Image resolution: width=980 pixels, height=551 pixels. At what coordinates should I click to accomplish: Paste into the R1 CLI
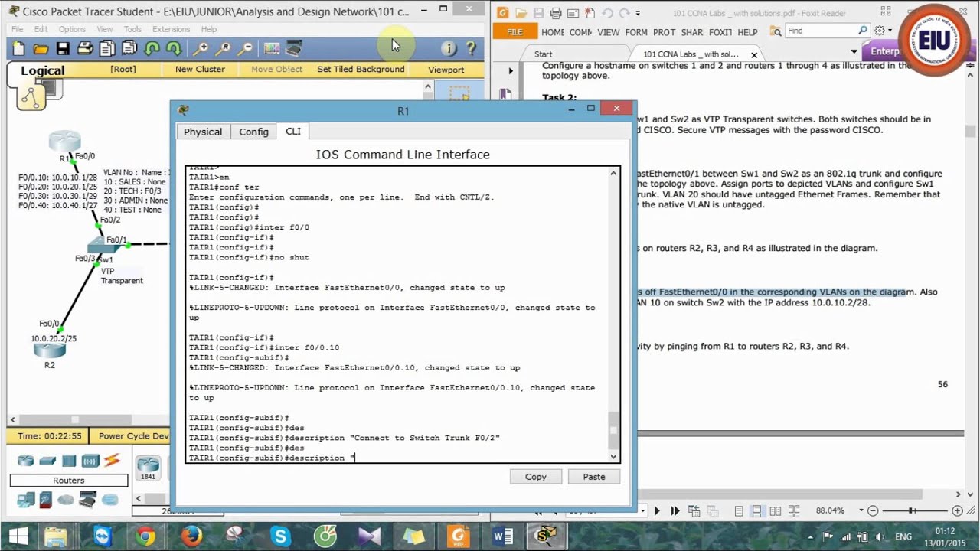point(594,477)
